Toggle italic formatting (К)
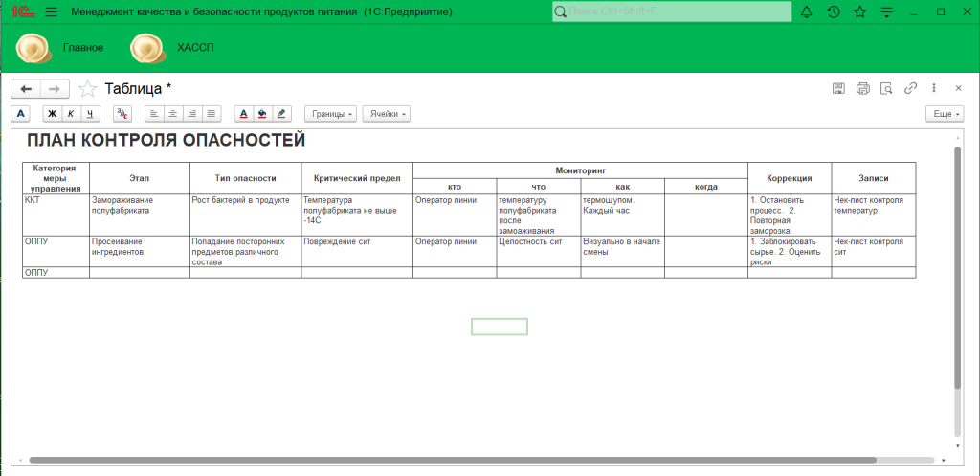This screenshot has height=476, width=980. tap(71, 113)
